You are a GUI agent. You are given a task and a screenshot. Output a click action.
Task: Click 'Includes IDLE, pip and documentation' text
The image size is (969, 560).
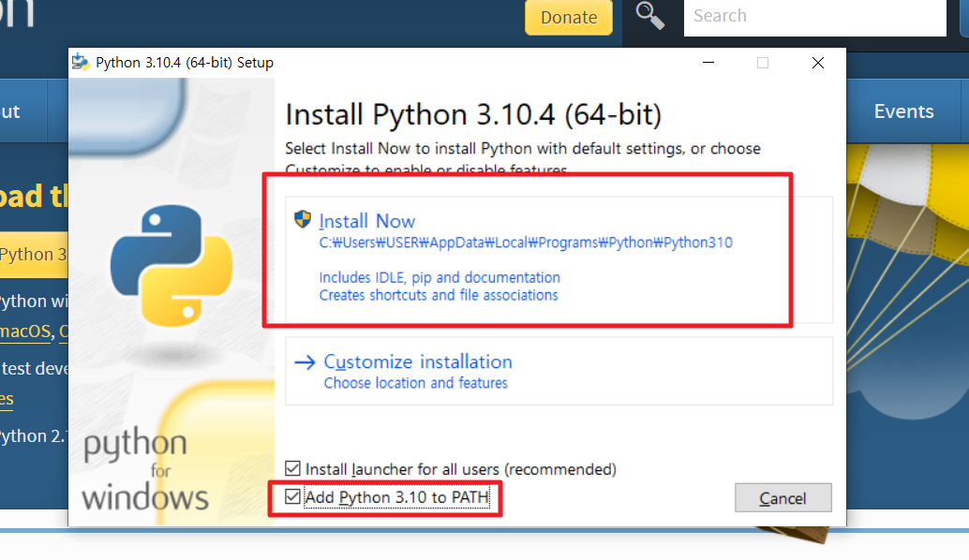(440, 277)
